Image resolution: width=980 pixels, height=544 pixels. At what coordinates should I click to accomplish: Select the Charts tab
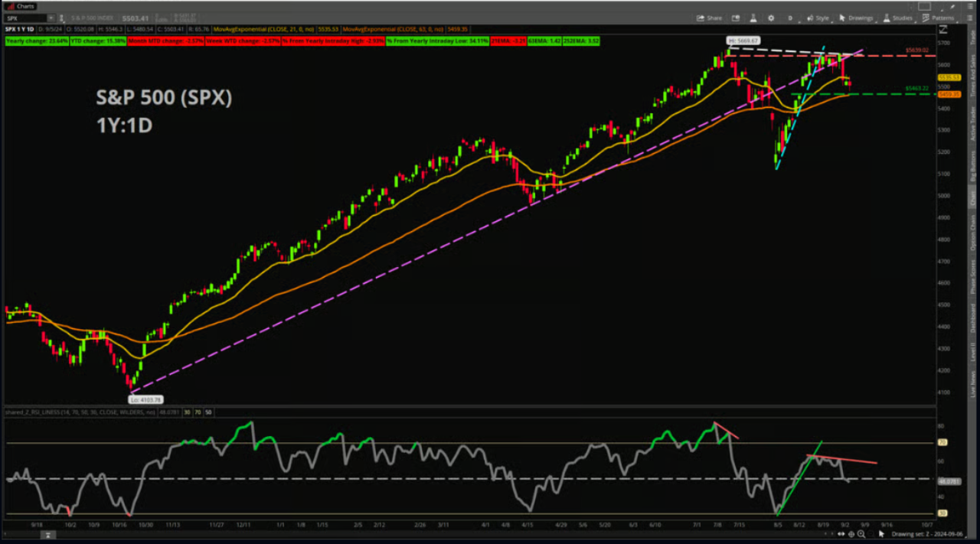click(21, 5)
